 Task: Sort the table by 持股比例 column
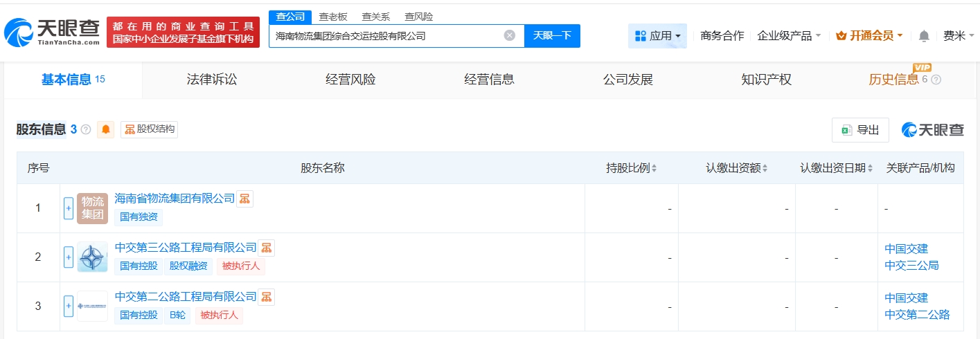tap(631, 168)
